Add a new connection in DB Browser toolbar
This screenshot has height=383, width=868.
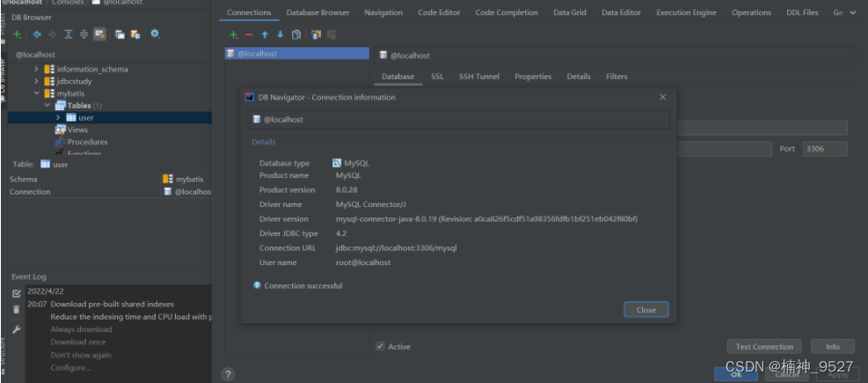coord(18,34)
